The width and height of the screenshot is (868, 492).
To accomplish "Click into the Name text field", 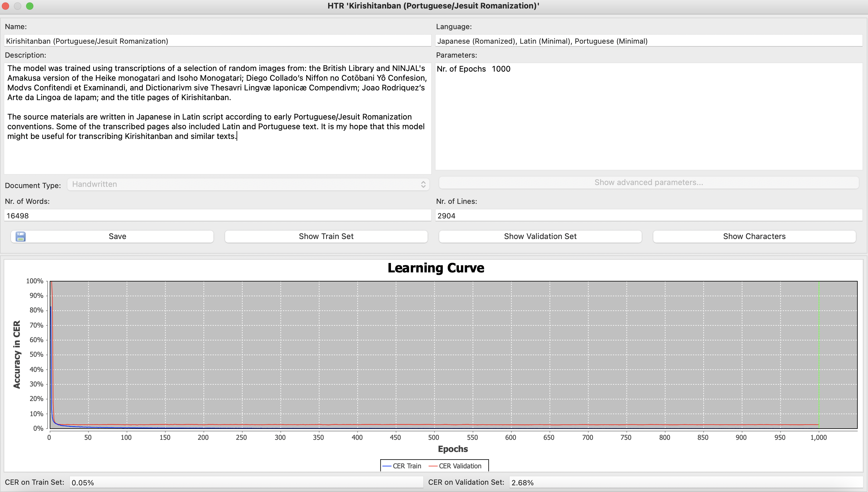I will pos(217,41).
